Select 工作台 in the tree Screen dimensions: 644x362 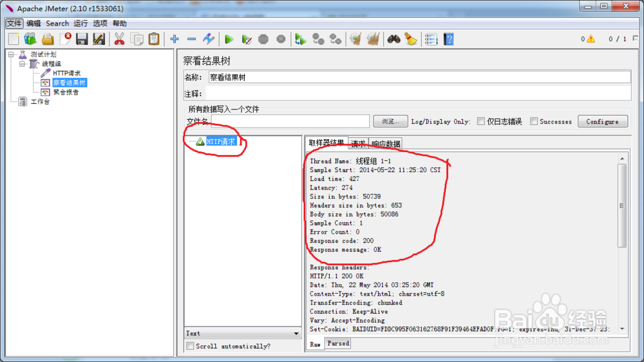click(x=40, y=102)
